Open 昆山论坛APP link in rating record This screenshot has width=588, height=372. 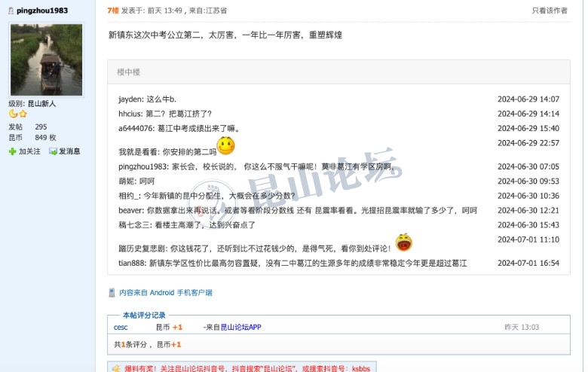coord(240,327)
